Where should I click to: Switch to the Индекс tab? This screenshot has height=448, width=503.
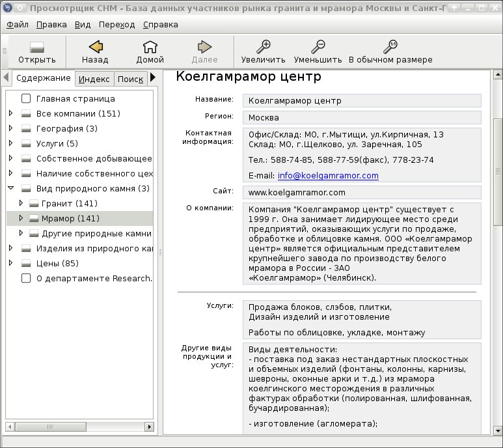coord(94,79)
